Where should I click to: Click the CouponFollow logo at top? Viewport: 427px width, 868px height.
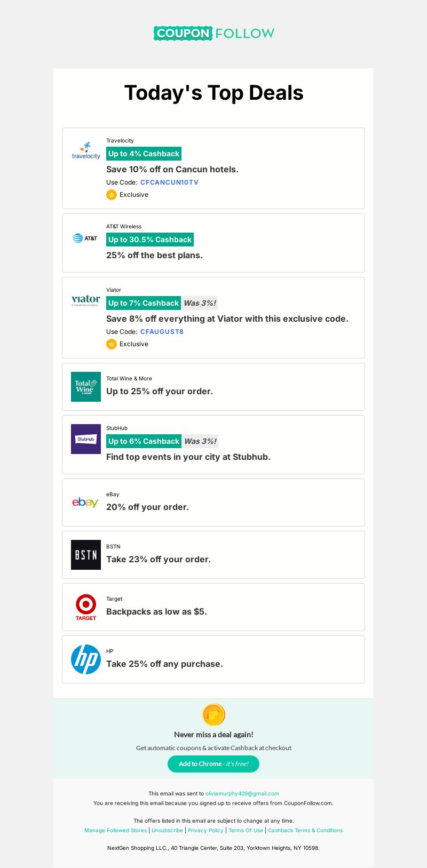point(213,33)
